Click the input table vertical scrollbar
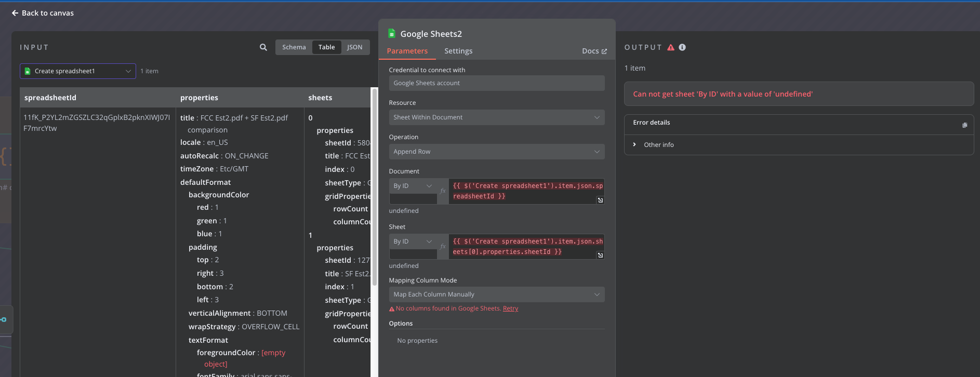This screenshot has height=377, width=980. click(x=374, y=187)
